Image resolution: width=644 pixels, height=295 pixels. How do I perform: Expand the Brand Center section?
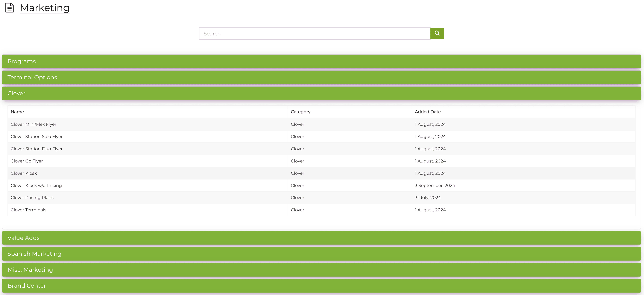[322, 286]
